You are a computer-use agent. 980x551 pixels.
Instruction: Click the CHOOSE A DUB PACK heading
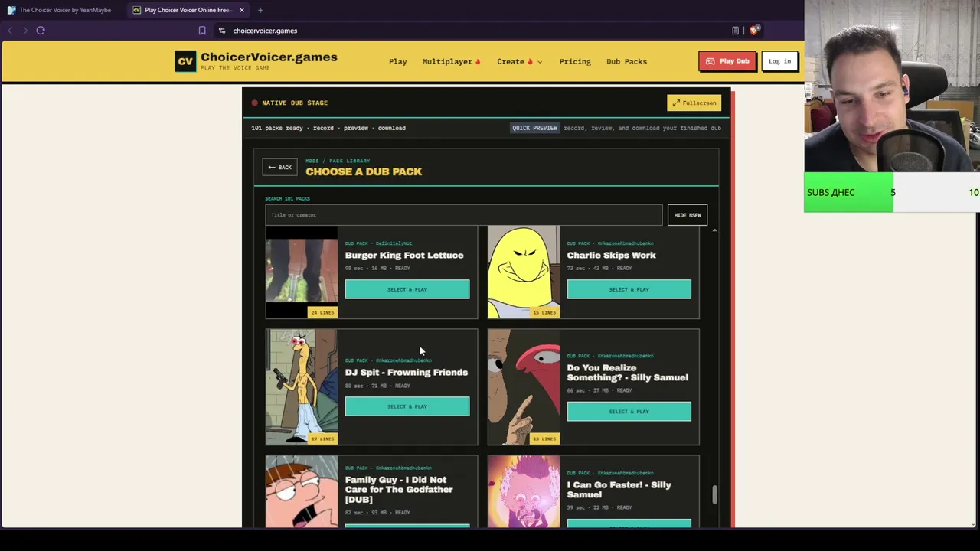click(364, 171)
